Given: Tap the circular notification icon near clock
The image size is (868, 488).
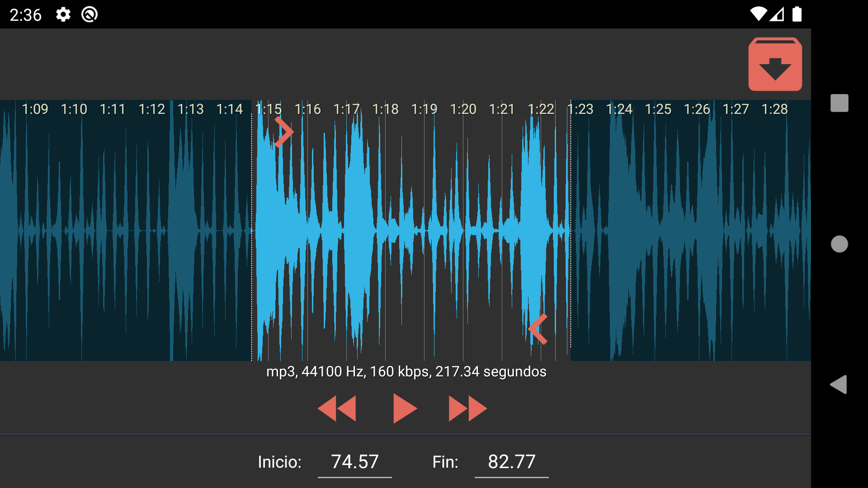Looking at the screenshot, I should (90, 14).
